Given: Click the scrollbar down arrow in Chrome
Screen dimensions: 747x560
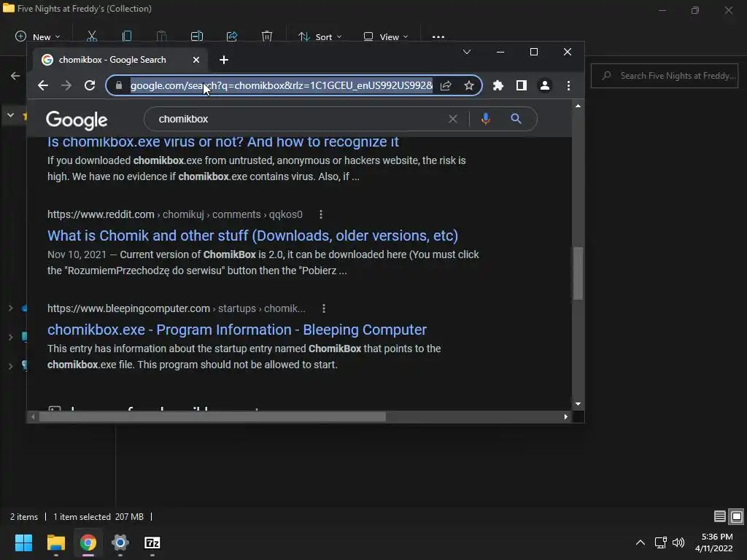Looking at the screenshot, I should coord(578,404).
